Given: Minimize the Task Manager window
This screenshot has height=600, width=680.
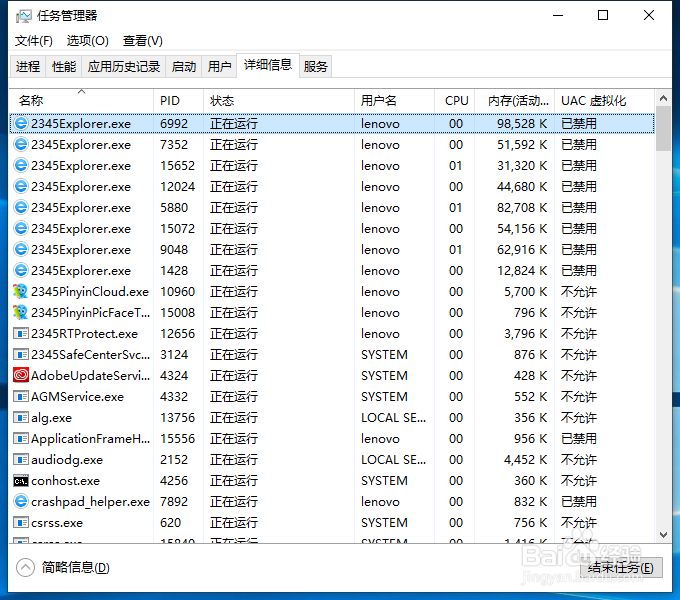Looking at the screenshot, I should (558, 16).
